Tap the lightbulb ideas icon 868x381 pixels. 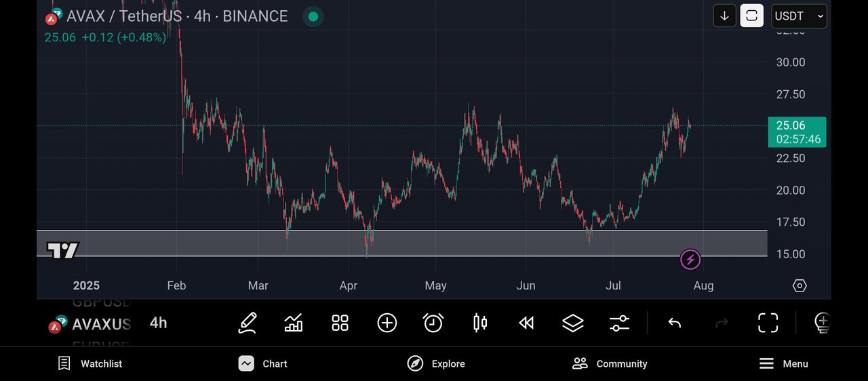tap(822, 323)
